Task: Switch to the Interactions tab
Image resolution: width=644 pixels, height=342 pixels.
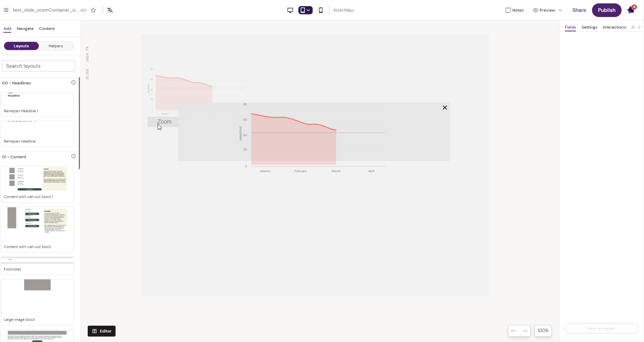Action: click(x=614, y=27)
